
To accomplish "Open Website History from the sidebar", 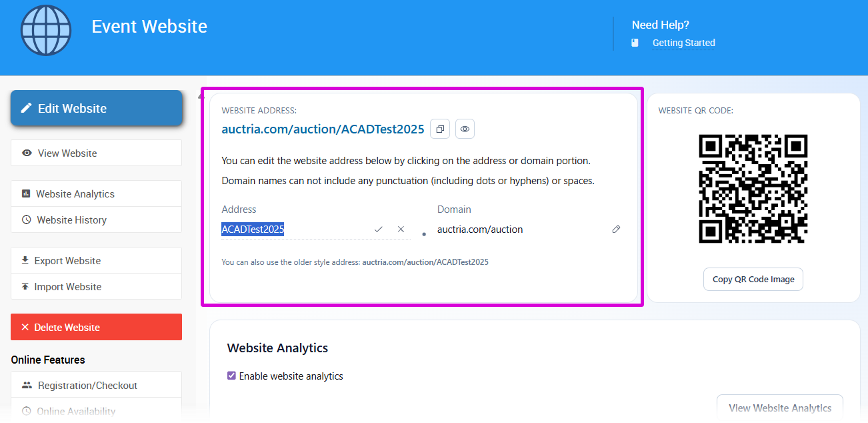I will point(97,220).
